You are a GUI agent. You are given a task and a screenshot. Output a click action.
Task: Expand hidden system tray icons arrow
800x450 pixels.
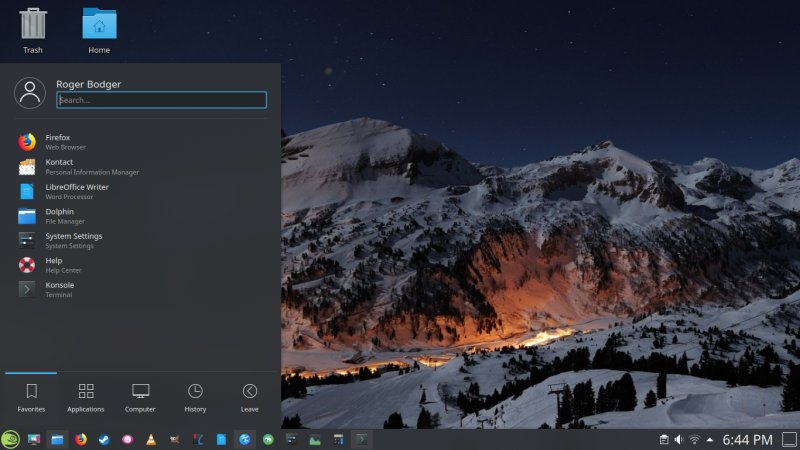coord(710,439)
